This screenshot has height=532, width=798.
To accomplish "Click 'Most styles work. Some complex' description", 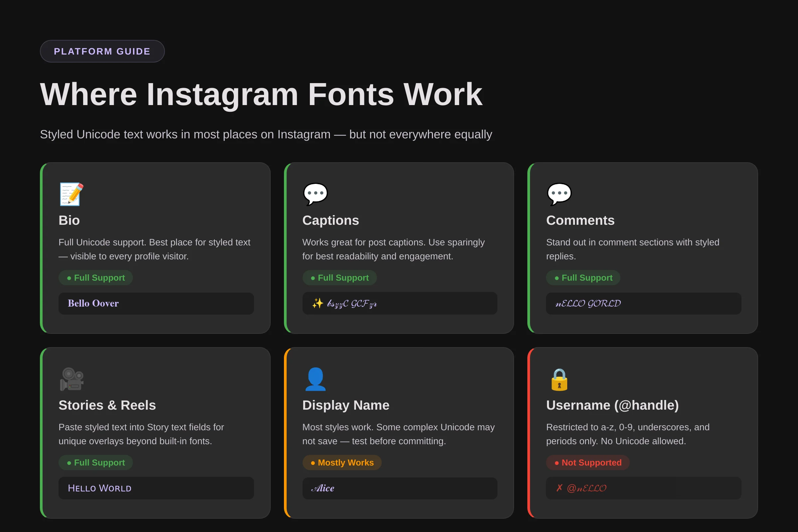I will tap(398, 434).
